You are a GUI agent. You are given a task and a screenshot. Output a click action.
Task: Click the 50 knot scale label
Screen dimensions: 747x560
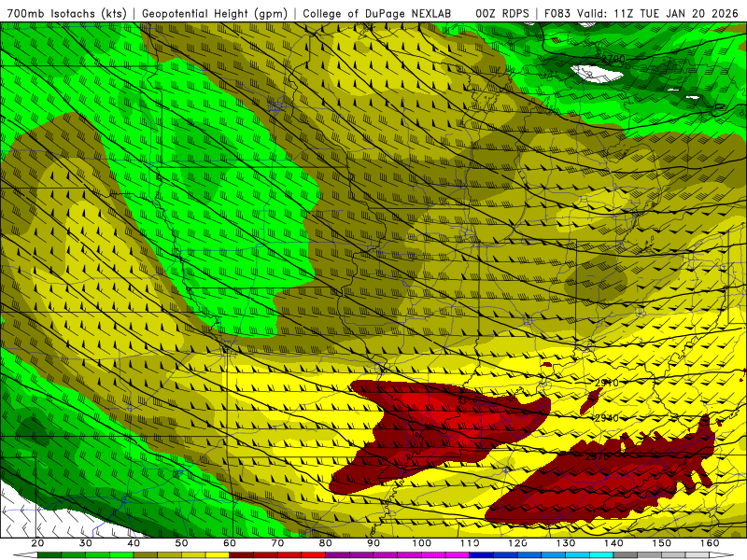(x=181, y=543)
